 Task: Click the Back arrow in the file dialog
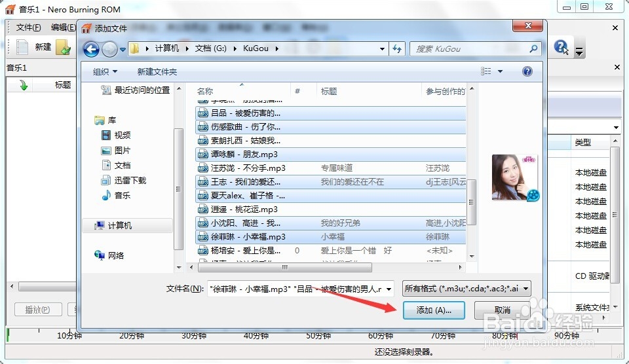(91, 49)
